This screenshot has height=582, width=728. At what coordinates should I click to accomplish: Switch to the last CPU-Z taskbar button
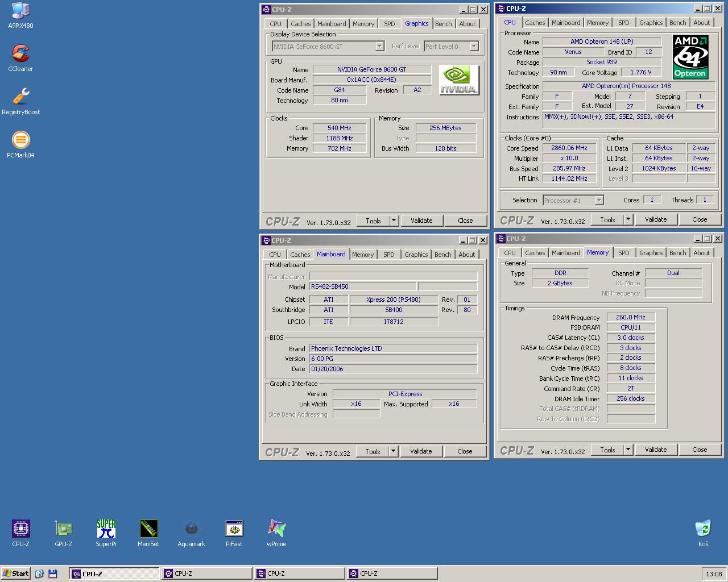392,573
